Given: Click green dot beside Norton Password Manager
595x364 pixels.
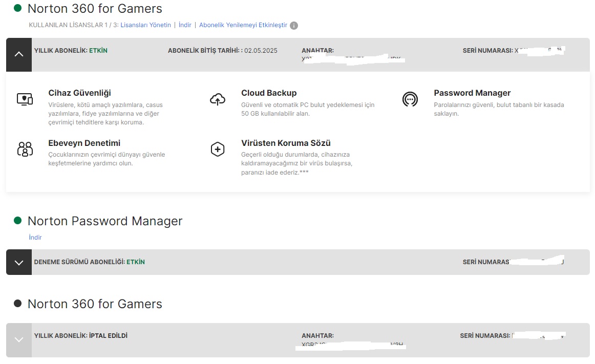Looking at the screenshot, I should (x=17, y=221).
